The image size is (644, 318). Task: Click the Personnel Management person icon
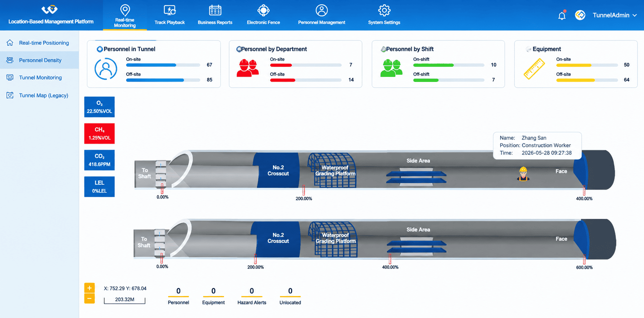tap(321, 10)
